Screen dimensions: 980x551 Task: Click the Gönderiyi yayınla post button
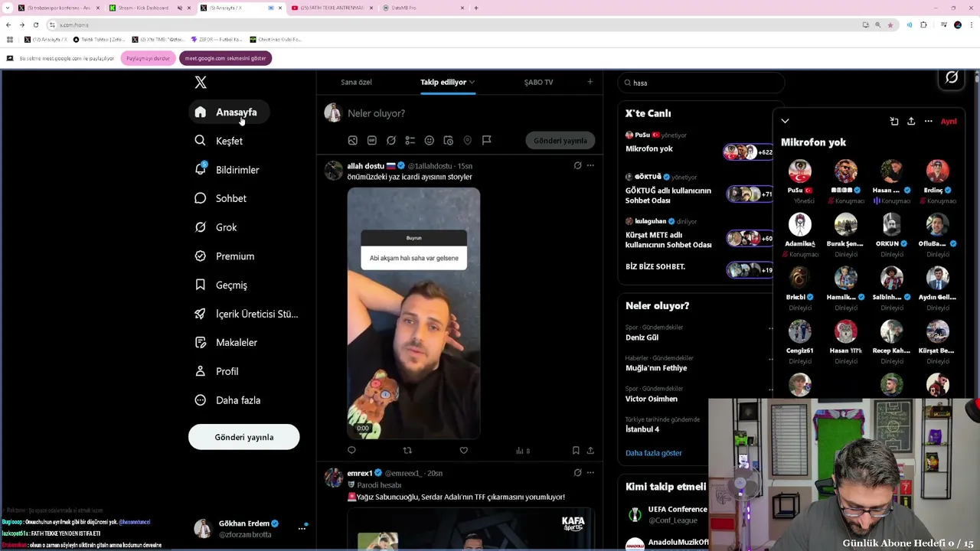coord(560,141)
